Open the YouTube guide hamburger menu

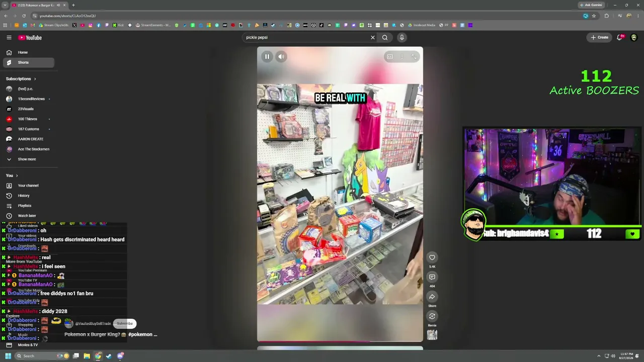click(x=9, y=38)
